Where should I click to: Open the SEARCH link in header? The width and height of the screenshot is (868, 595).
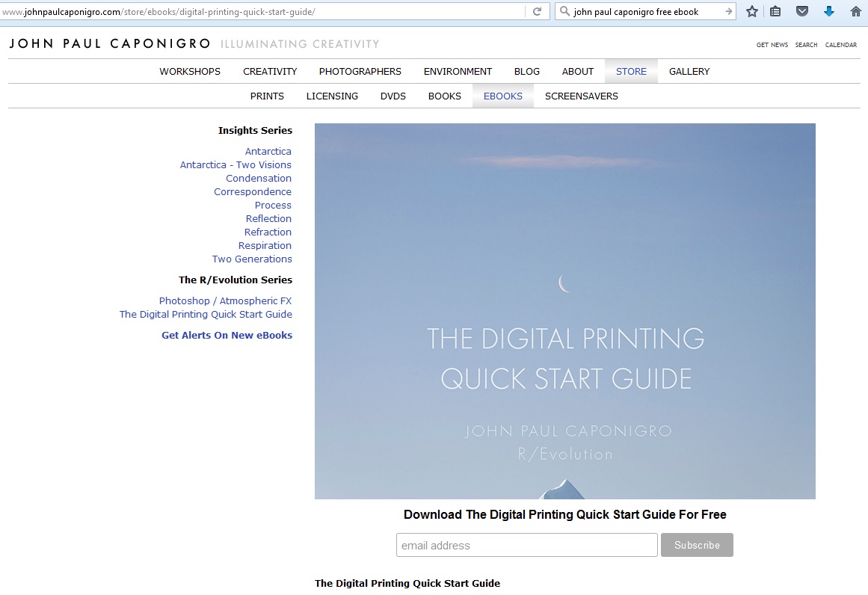pos(806,45)
